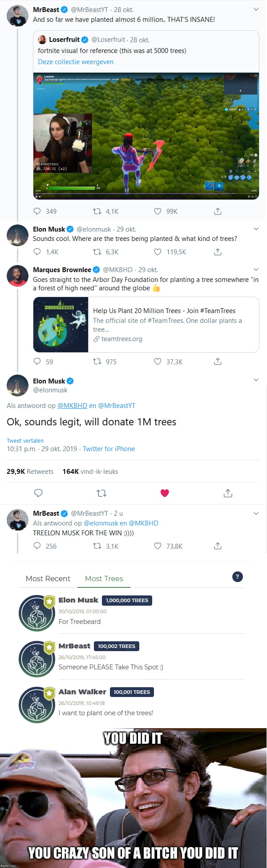Switch to the Most Recent tab
This screenshot has height=868, width=267.
tap(48, 579)
